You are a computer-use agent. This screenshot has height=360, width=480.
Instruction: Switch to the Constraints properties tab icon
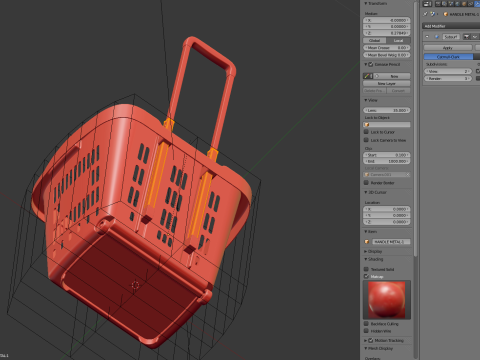[x=470, y=4]
